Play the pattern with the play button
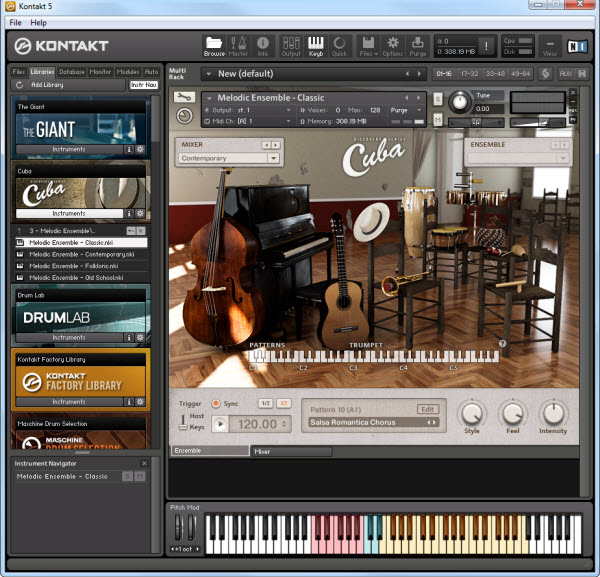The width and height of the screenshot is (600, 577). pos(220,424)
